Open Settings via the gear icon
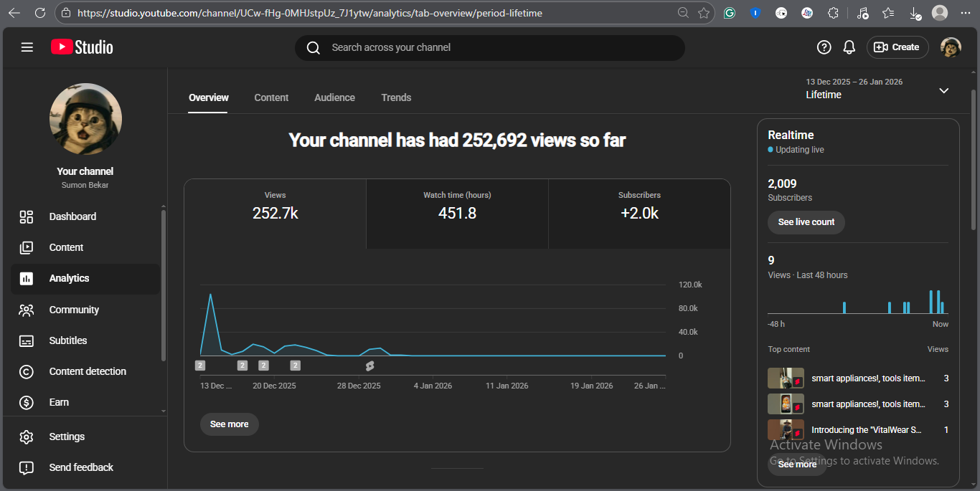Image resolution: width=980 pixels, height=491 pixels. point(27,437)
